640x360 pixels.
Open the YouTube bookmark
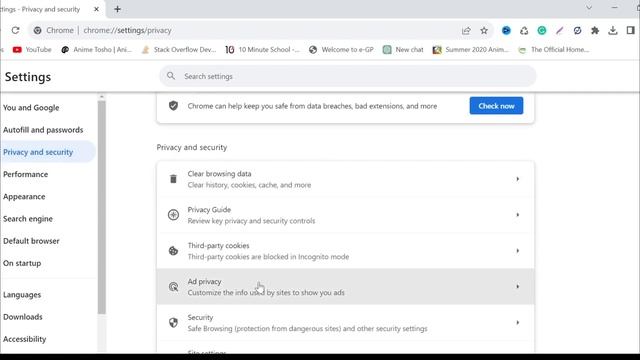[32, 49]
